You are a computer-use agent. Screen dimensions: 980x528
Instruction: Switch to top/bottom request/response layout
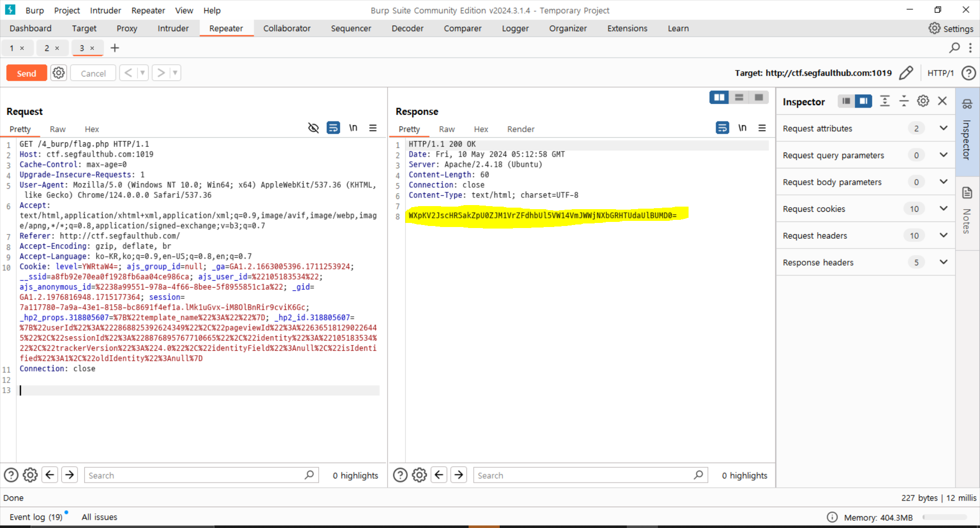click(739, 97)
